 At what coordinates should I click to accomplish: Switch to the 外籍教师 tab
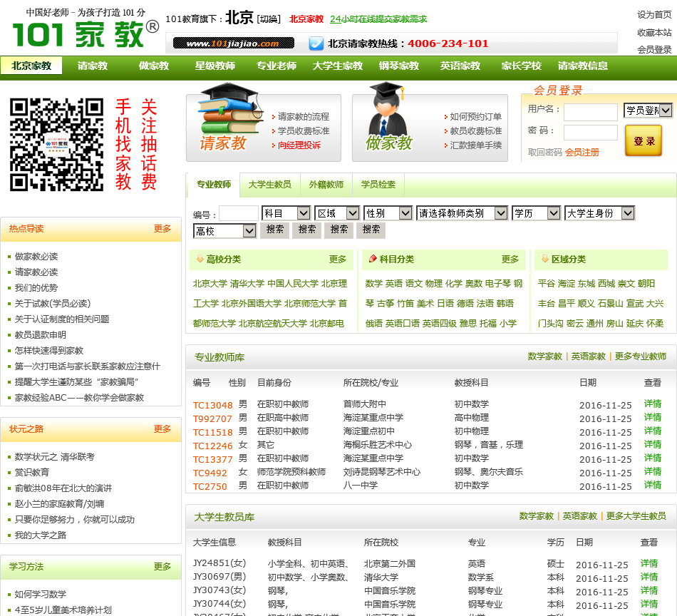tap(326, 185)
